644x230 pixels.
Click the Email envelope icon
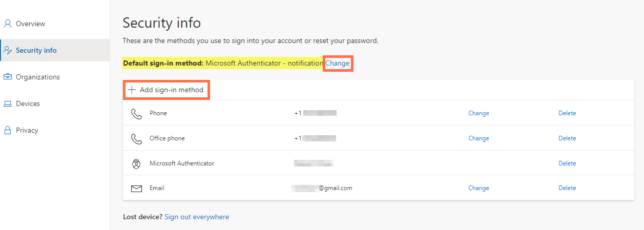click(136, 189)
